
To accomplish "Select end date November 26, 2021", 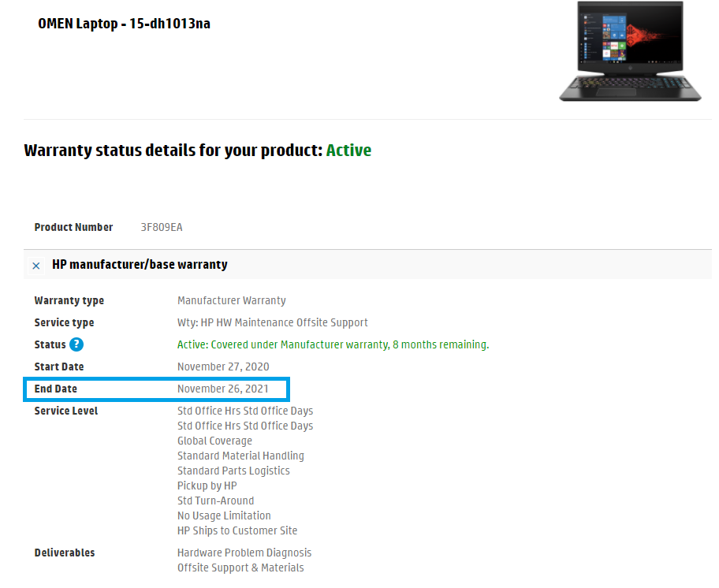I will 223,389.
